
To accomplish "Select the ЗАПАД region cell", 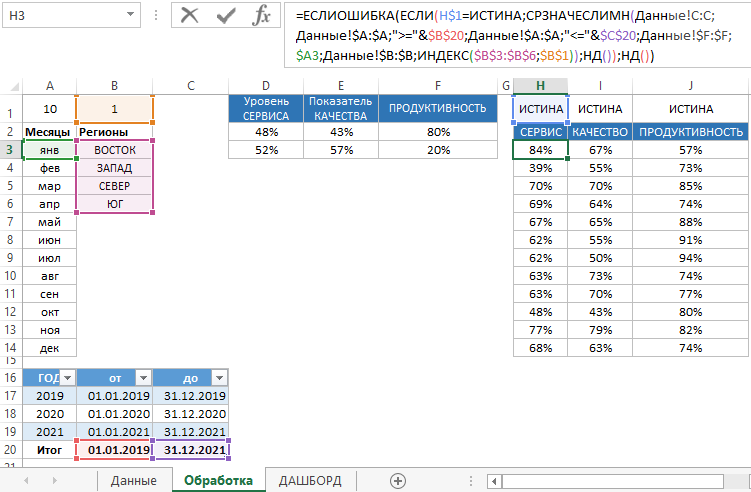I will click(115, 168).
